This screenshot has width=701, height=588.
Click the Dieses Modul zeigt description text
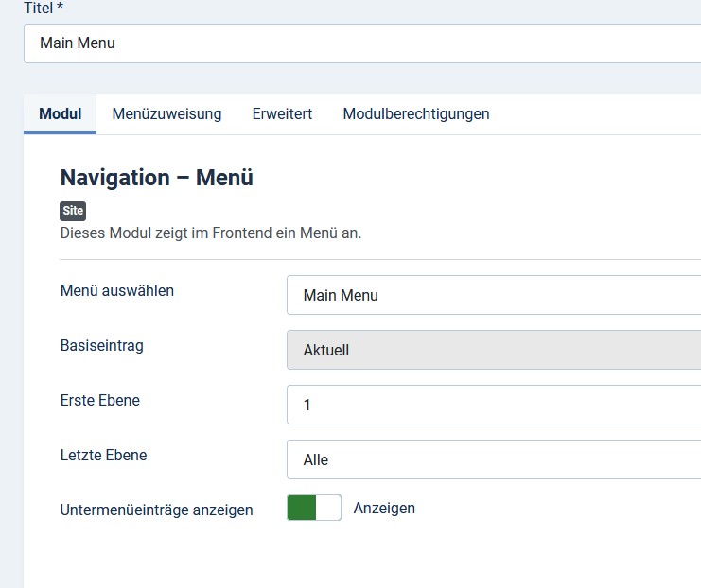click(211, 233)
